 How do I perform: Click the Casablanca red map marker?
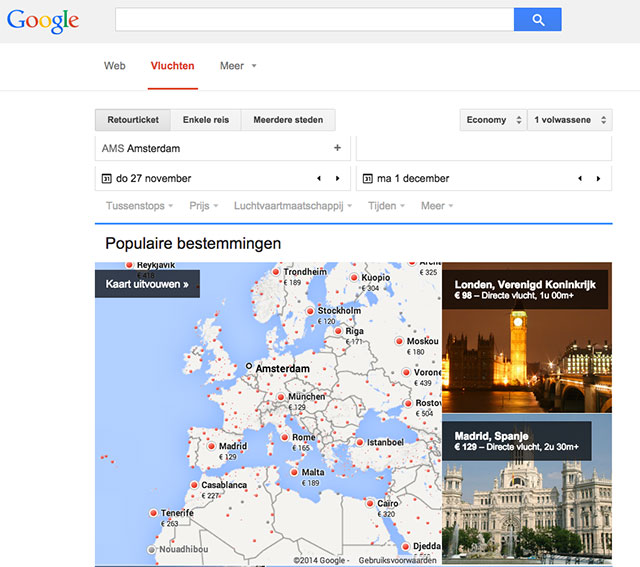coord(194,485)
